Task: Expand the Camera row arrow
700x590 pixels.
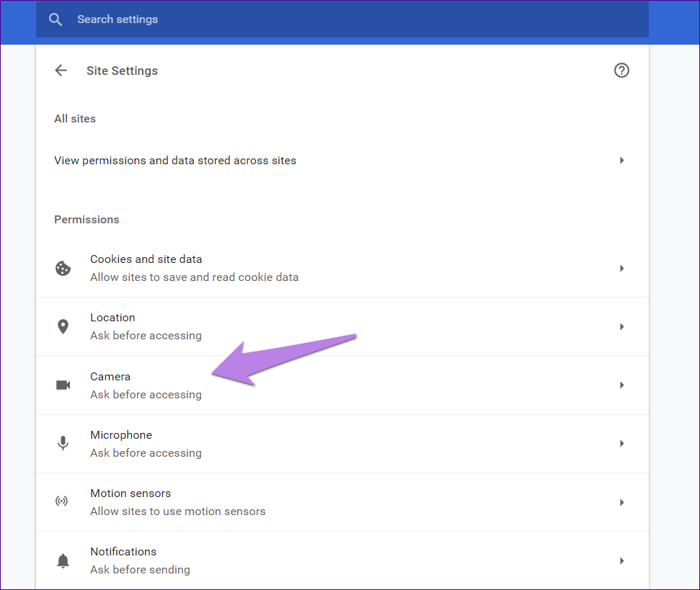Action: point(621,385)
